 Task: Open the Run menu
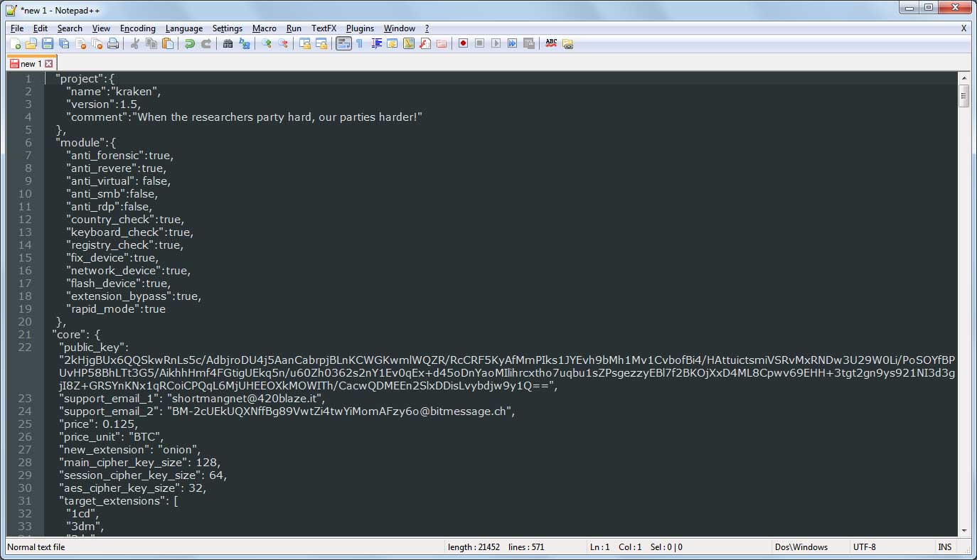pyautogui.click(x=294, y=28)
